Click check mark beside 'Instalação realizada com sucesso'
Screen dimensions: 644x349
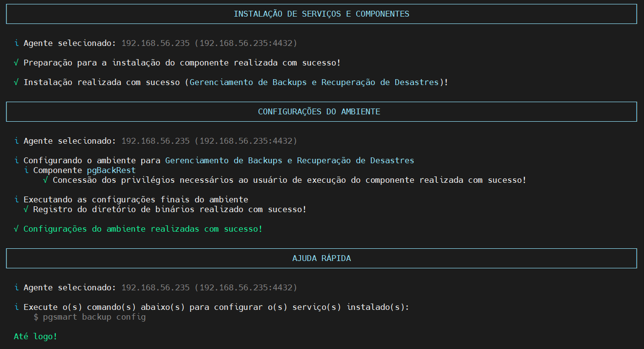tap(16, 82)
